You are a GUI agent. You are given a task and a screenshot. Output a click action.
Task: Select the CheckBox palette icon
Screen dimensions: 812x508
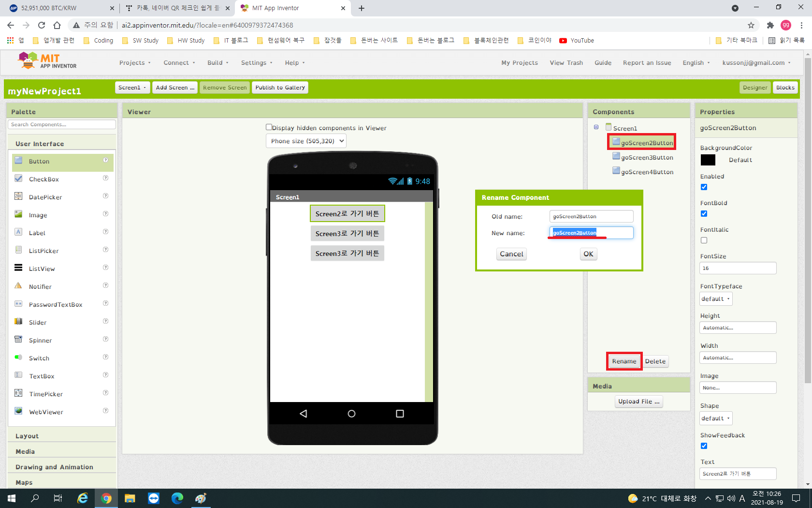pyautogui.click(x=18, y=179)
